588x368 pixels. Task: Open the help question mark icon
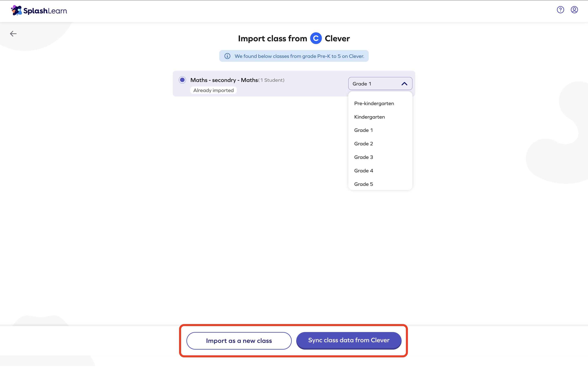click(x=560, y=10)
